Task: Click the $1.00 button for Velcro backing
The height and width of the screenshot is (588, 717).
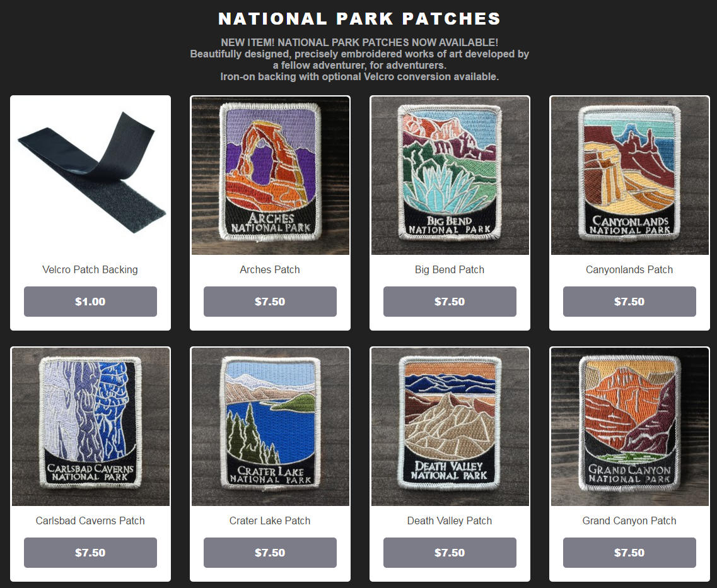Action: pos(91,302)
